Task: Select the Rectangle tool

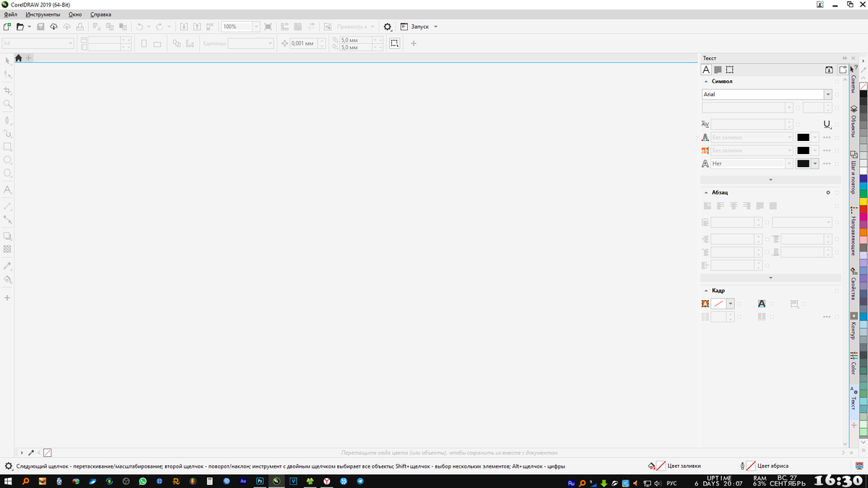Action: click(x=7, y=147)
